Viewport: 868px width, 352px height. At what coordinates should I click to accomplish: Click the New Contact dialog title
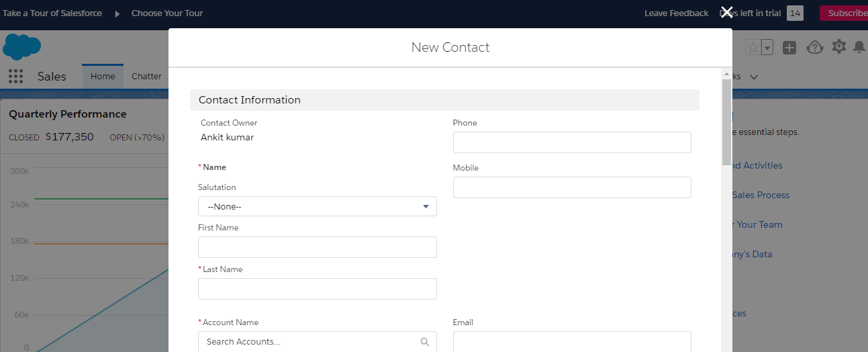pyautogui.click(x=450, y=48)
